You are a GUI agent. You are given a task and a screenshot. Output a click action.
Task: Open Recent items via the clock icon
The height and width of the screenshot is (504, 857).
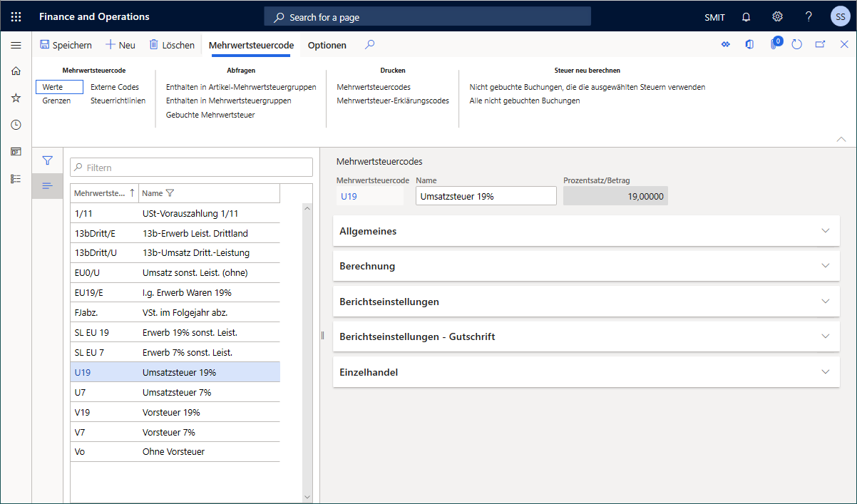point(15,124)
